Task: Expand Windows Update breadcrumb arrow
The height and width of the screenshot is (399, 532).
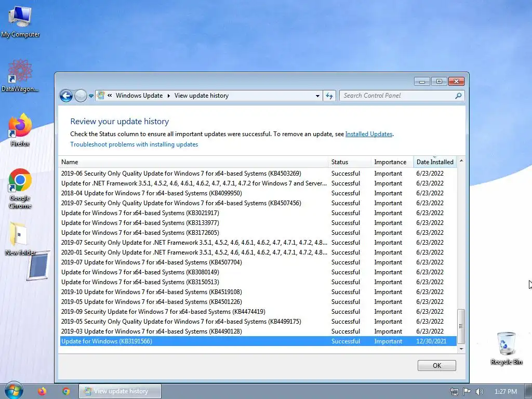Action: pyautogui.click(x=169, y=96)
